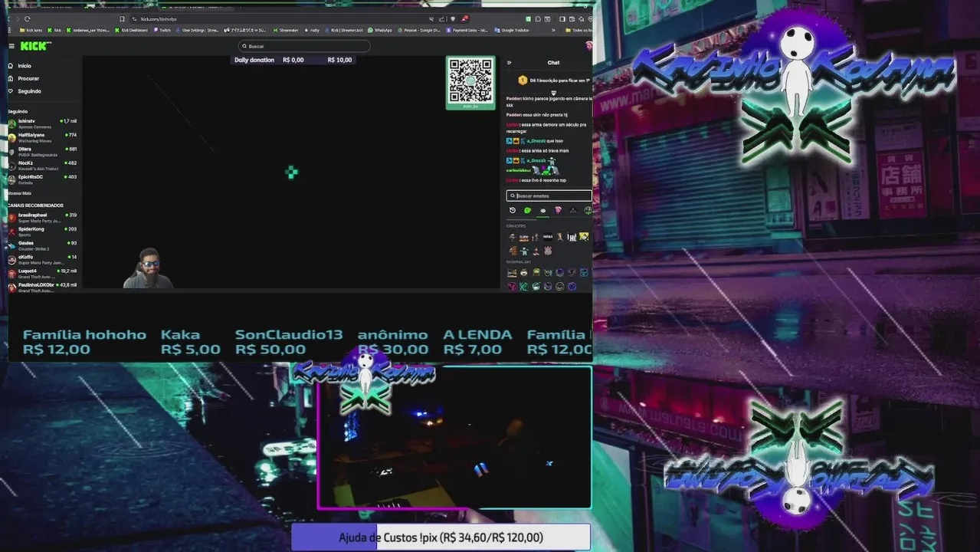
Task: Collapse the chat panel arrow icon
Action: pyautogui.click(x=510, y=63)
